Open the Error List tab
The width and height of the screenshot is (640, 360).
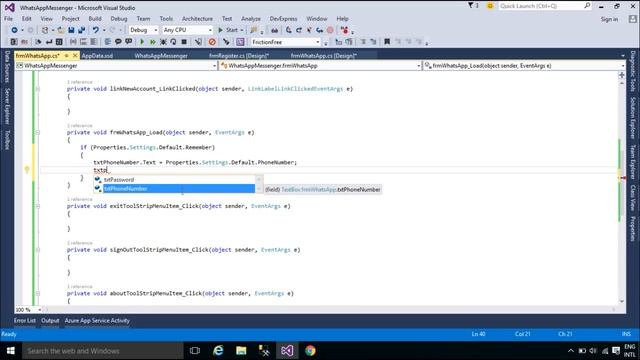click(x=25, y=321)
